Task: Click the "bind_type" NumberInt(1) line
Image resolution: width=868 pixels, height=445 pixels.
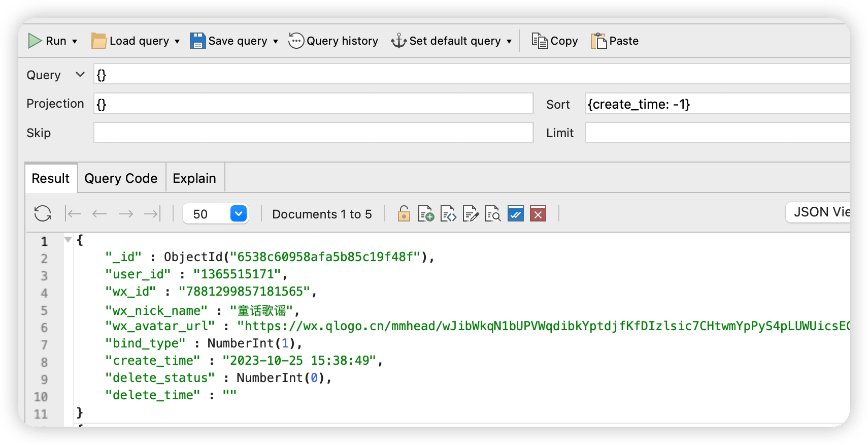Action: [204, 343]
